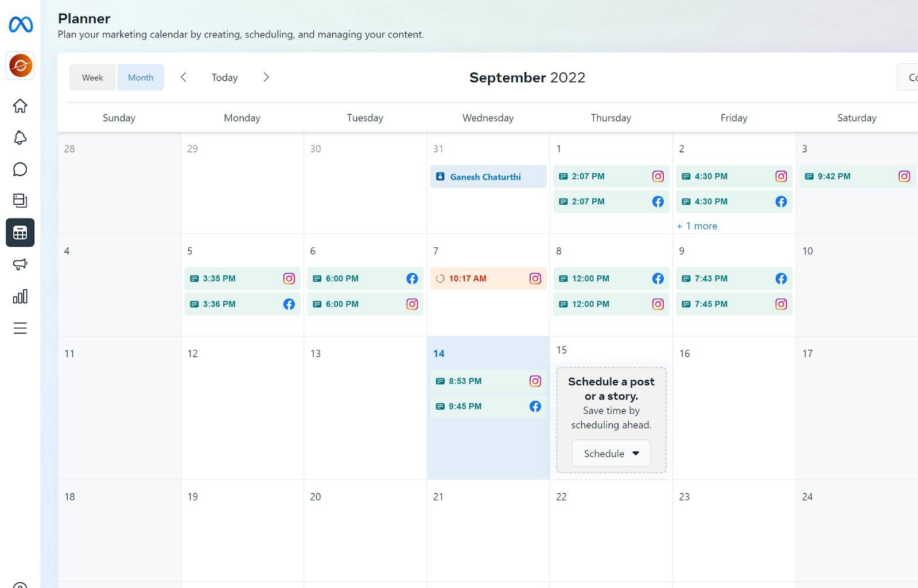Open the 2:07 PM Instagram post on September 1

pos(611,176)
